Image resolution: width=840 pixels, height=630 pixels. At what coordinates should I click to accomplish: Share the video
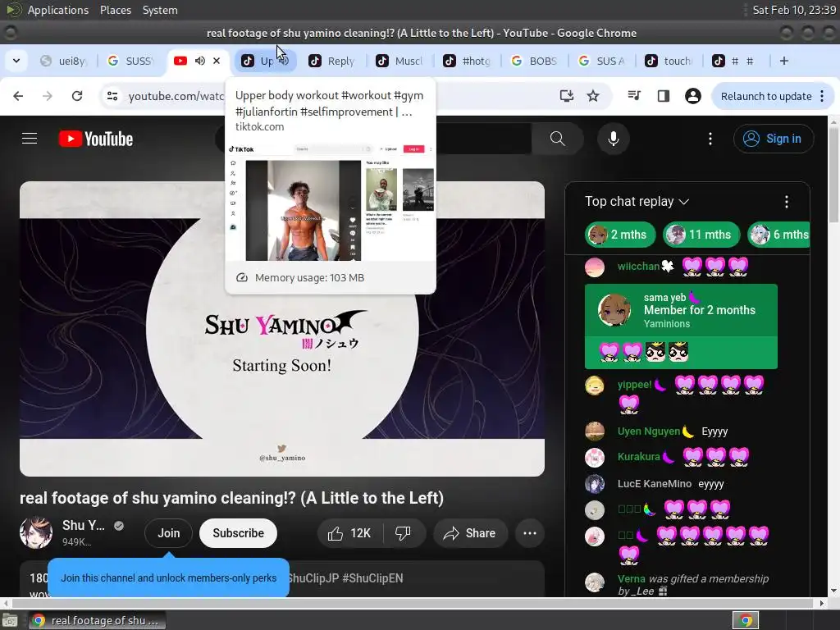point(470,533)
